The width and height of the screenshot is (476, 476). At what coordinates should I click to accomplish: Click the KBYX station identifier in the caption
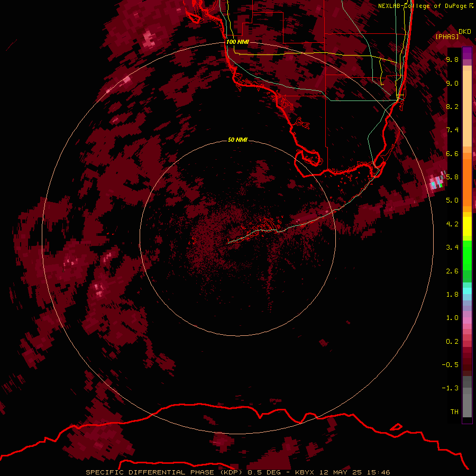coord(305,472)
